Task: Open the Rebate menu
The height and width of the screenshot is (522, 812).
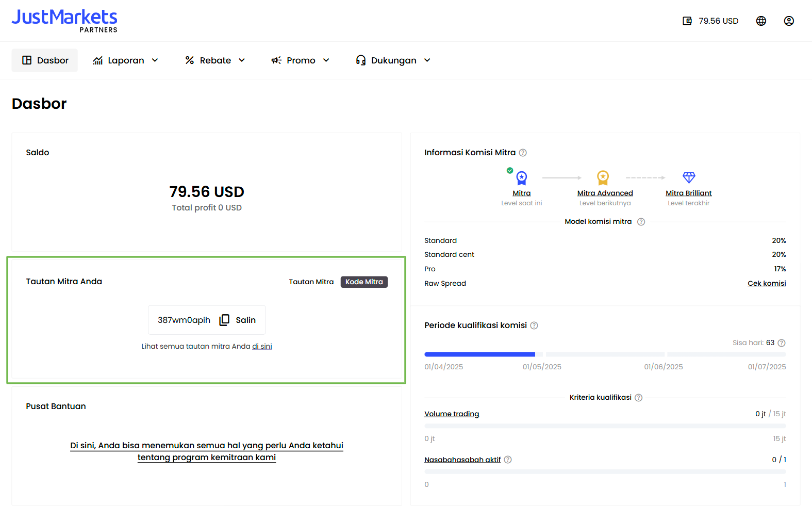Action: [x=215, y=60]
